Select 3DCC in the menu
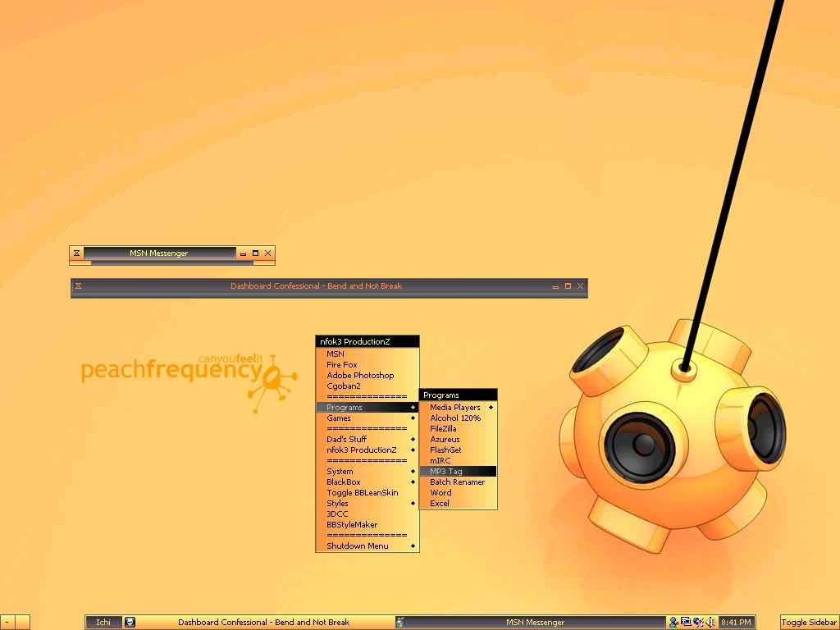The width and height of the screenshot is (840, 630). click(x=367, y=514)
